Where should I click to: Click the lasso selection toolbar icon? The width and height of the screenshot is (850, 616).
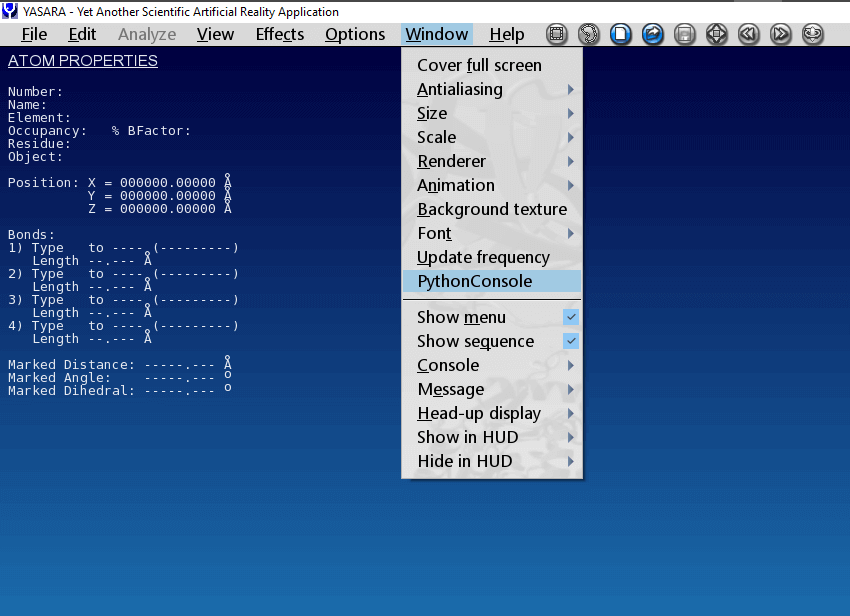[589, 34]
